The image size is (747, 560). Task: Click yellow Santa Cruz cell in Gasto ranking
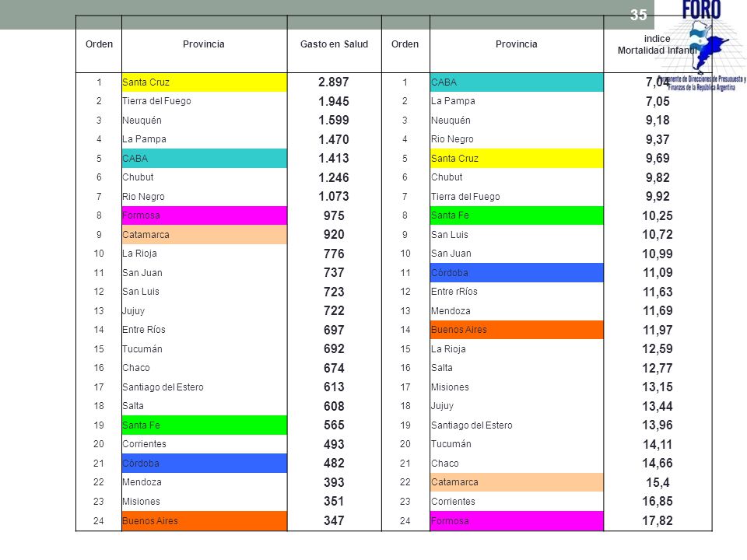[x=205, y=82]
